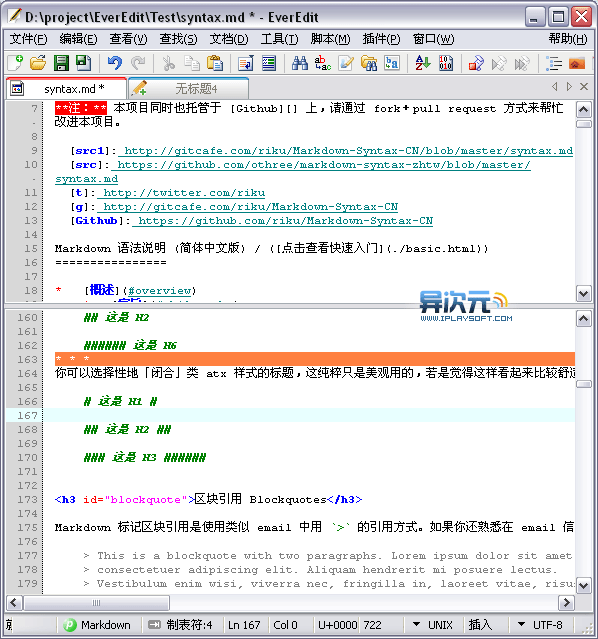Viewport: 598px width, 639px height.
Task: Click the horizontal scrollbar thumb
Action: click(97, 603)
